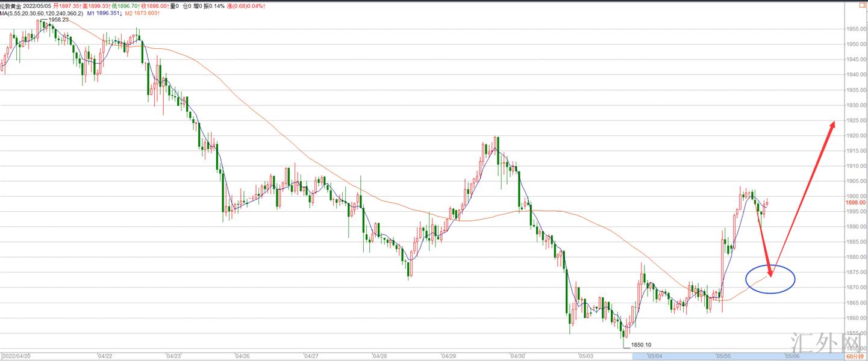Image resolution: width=868 pixels, height=361 pixels.
Task: Click the 2022/04/20 start date label
Action: click(x=17, y=356)
